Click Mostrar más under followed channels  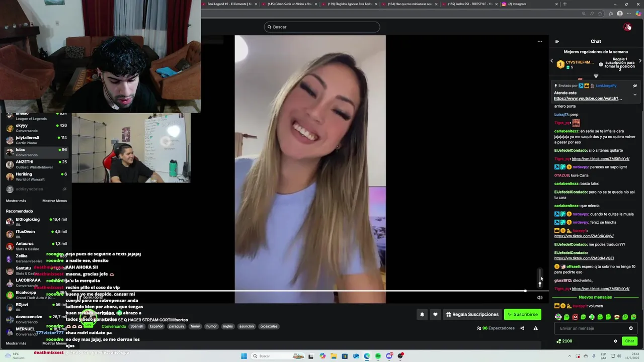pos(16,201)
